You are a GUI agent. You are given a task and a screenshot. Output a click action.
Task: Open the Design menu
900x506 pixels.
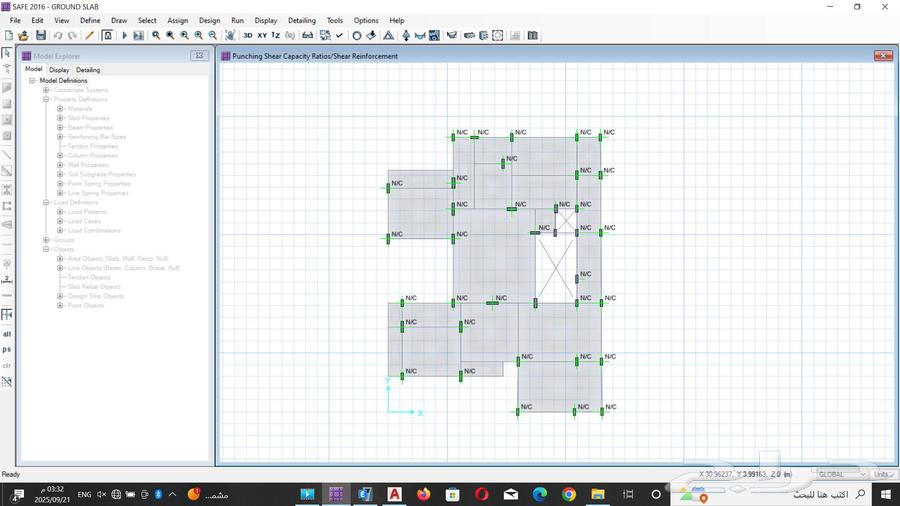coord(209,20)
